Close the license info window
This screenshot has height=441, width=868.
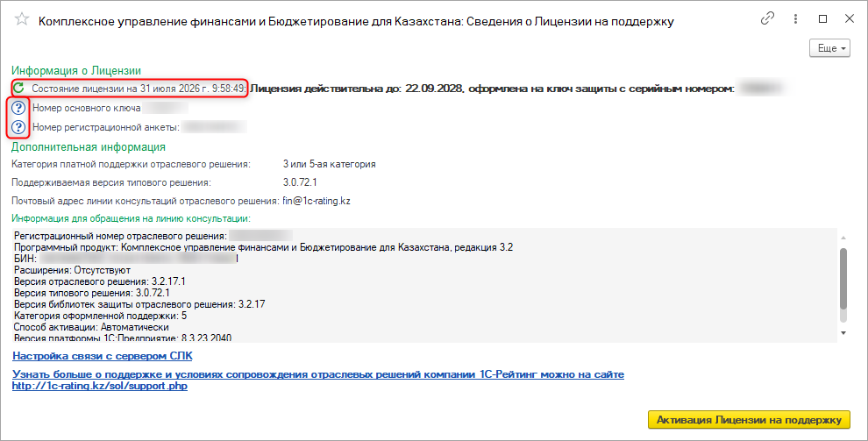pos(850,18)
